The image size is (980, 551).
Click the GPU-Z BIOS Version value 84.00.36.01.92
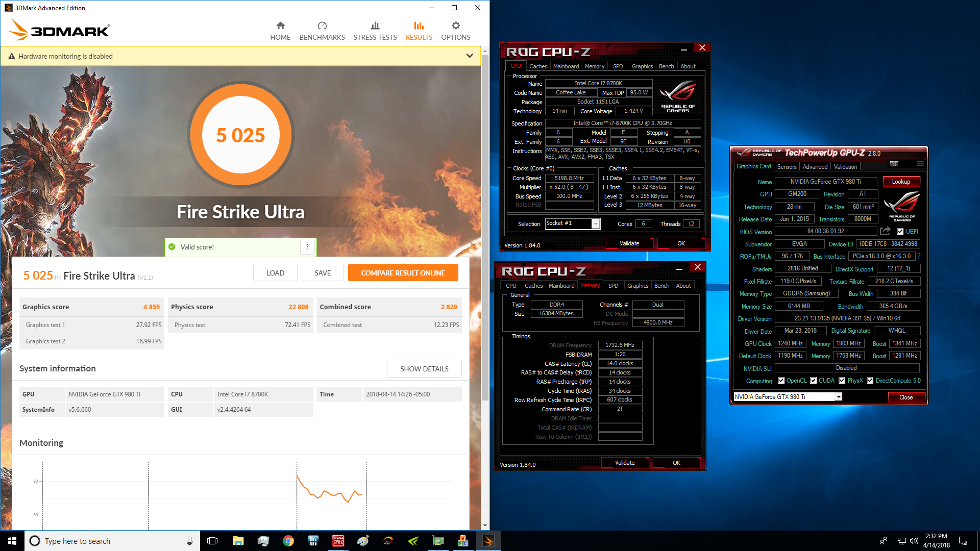(826, 231)
